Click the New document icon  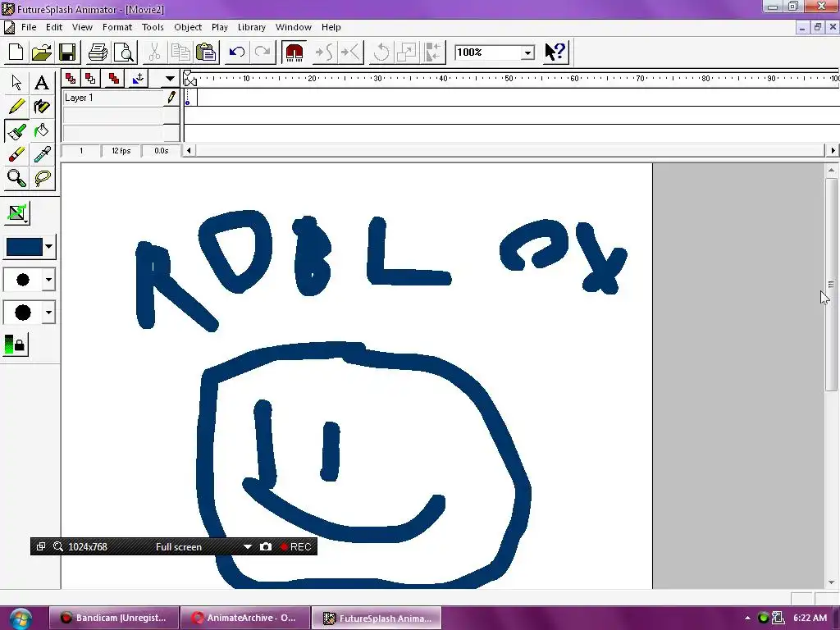click(x=16, y=52)
